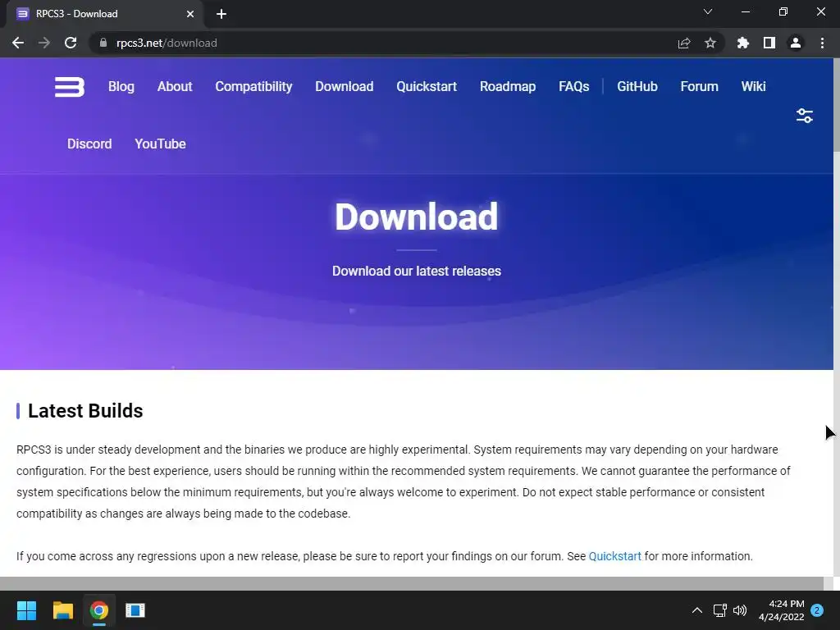
Task: Open the Windows Start menu
Action: [26, 610]
